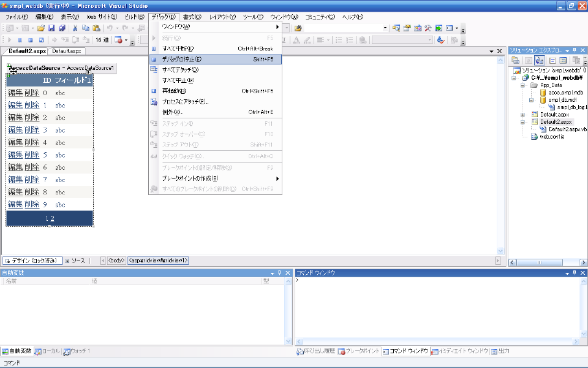Click the Find in Files binoculars icon
This screenshot has width=588, height=368.
tap(298, 28)
